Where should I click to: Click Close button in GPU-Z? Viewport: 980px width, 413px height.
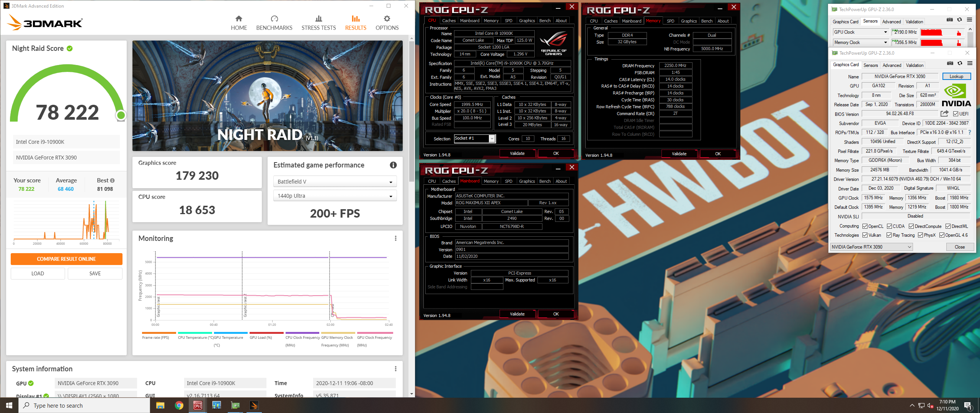(x=960, y=247)
